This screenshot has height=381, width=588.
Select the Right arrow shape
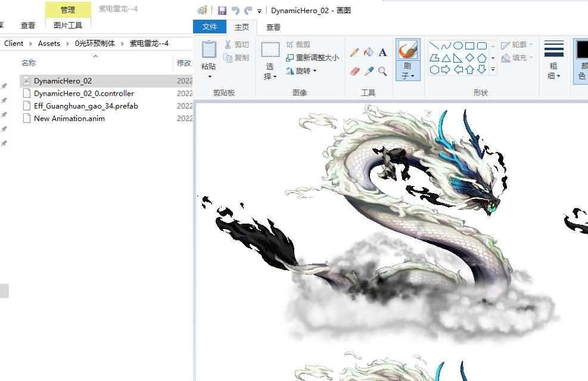[x=446, y=69]
